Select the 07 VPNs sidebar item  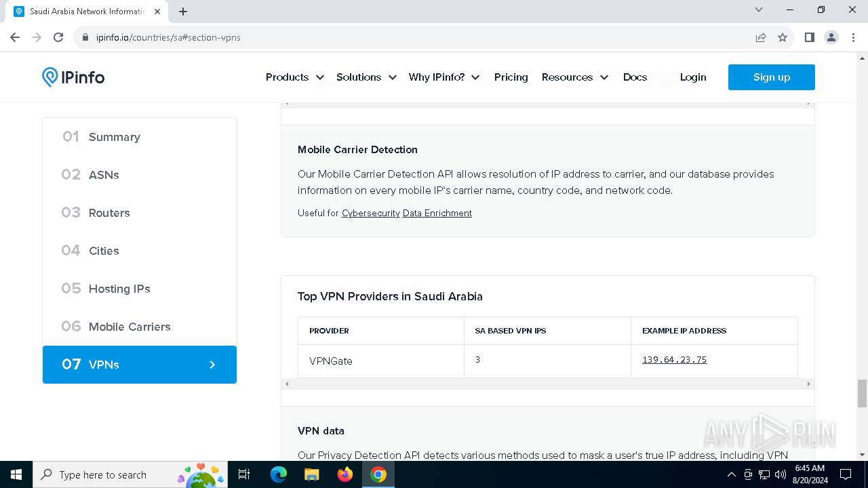click(140, 365)
